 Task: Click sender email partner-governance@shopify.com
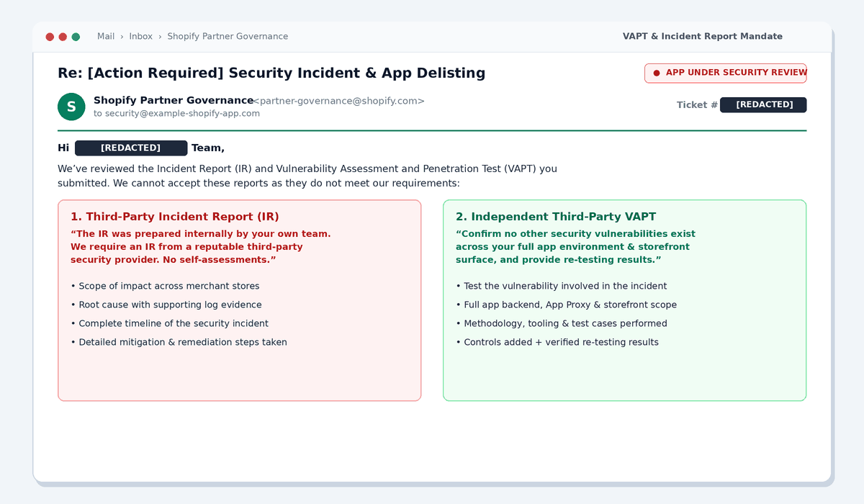(x=339, y=101)
